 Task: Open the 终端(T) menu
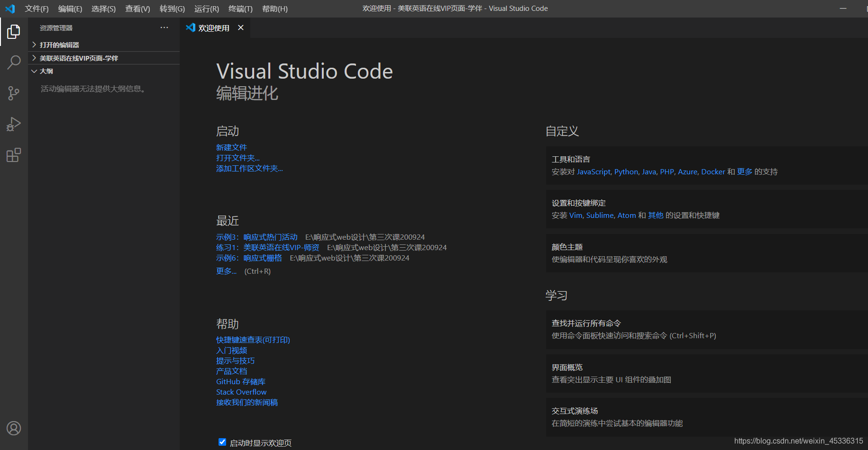click(240, 9)
